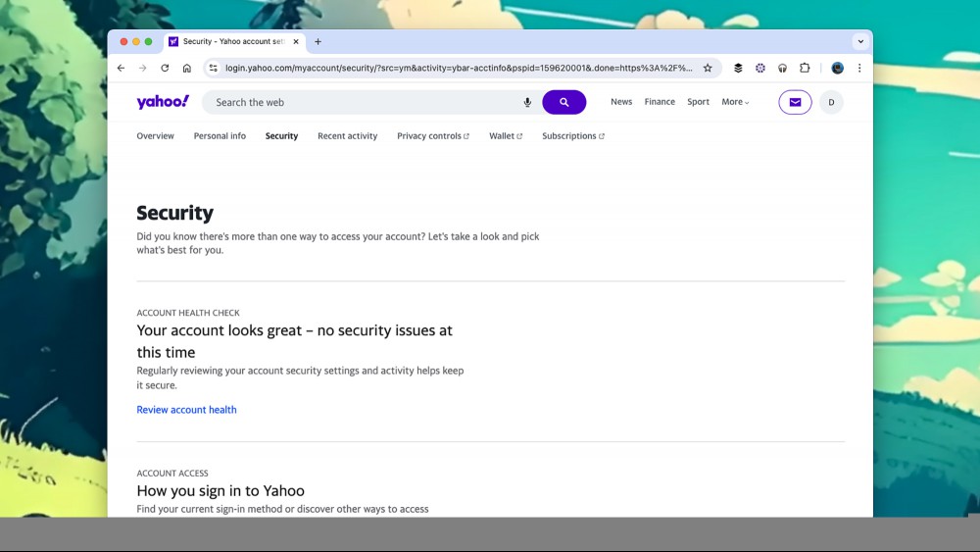
Task: Click the address bar URL
Action: [459, 68]
